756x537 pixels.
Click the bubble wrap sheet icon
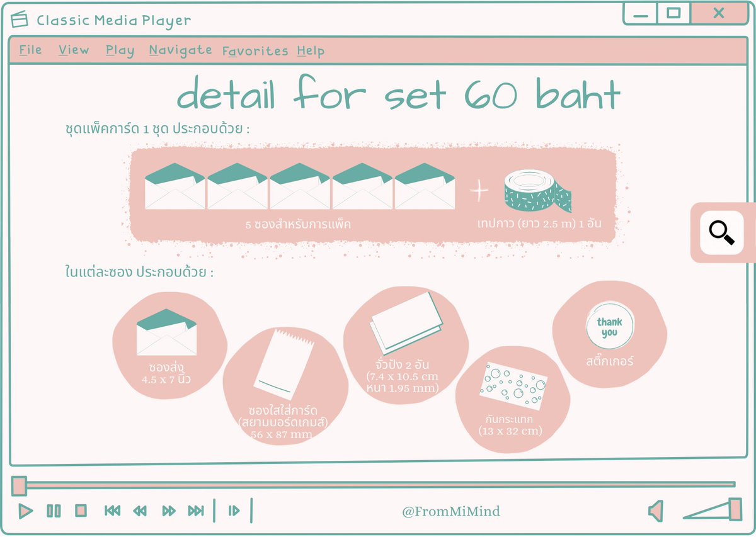click(513, 385)
